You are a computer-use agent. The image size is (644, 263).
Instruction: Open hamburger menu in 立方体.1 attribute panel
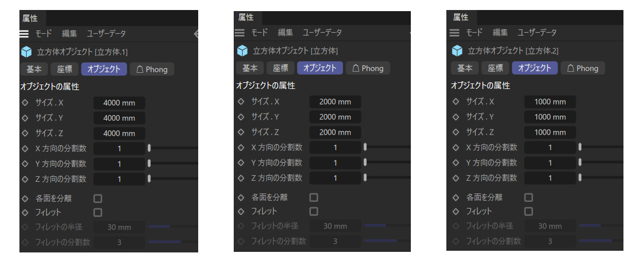24,33
